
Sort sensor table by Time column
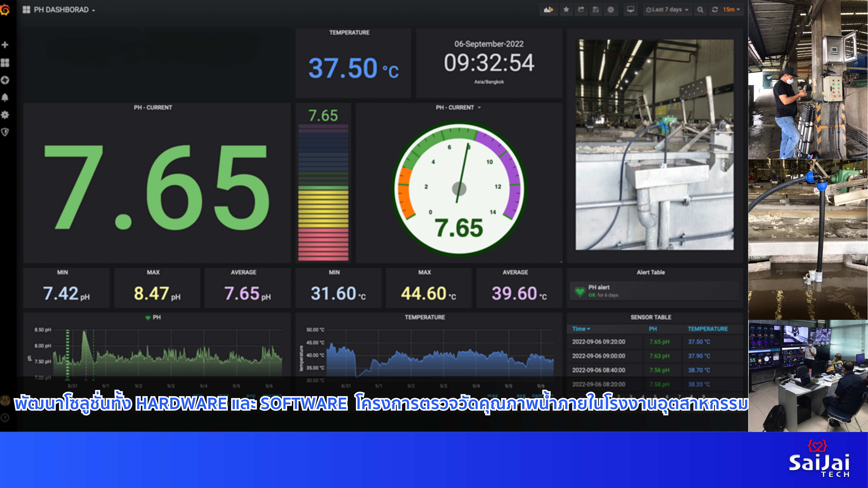581,329
